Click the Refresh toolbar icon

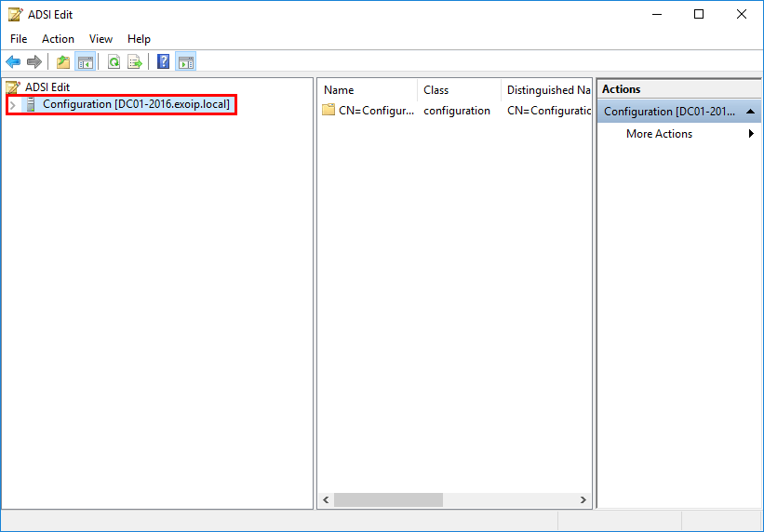click(x=114, y=62)
